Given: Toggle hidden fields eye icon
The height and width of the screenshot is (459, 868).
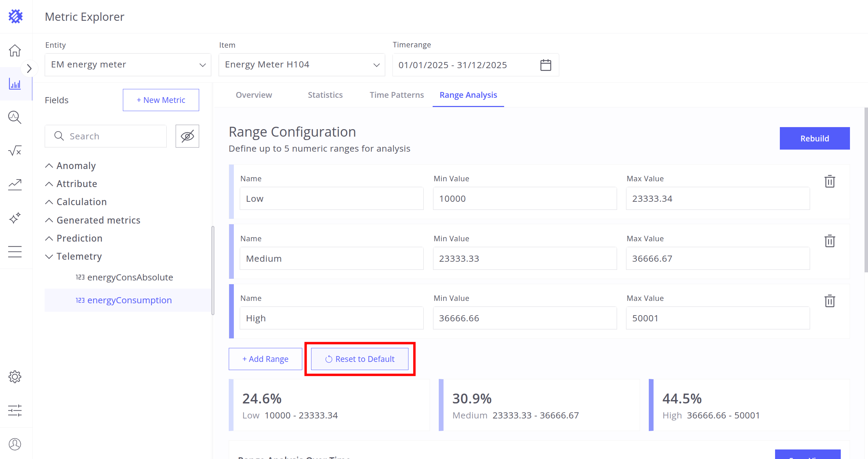Looking at the screenshot, I should (187, 136).
